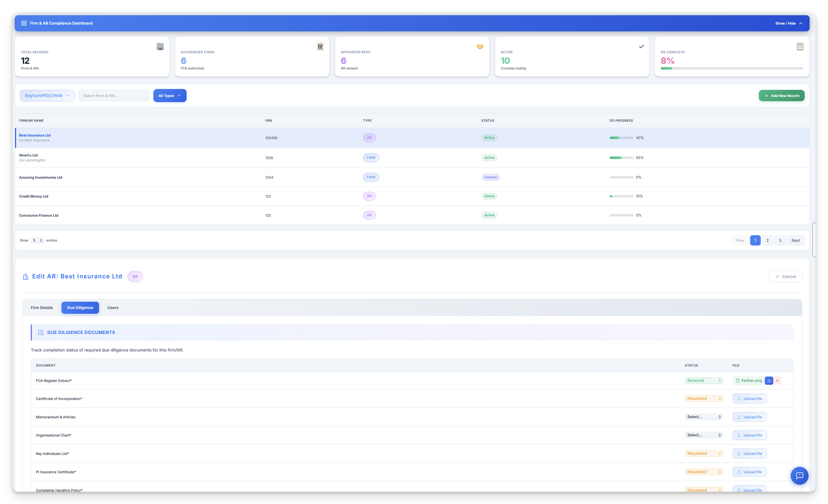
Task: Open the RegTechPRO/27648 dropdown
Action: coord(47,96)
